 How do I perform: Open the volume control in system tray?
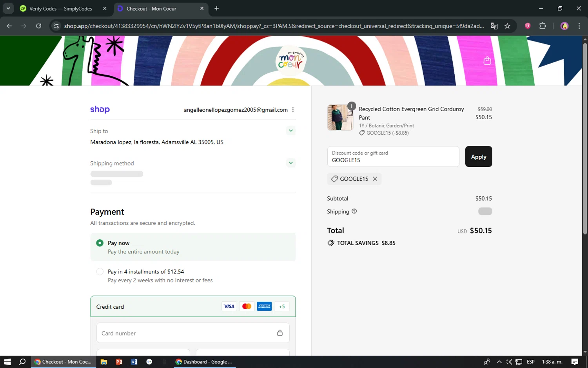[x=509, y=362]
